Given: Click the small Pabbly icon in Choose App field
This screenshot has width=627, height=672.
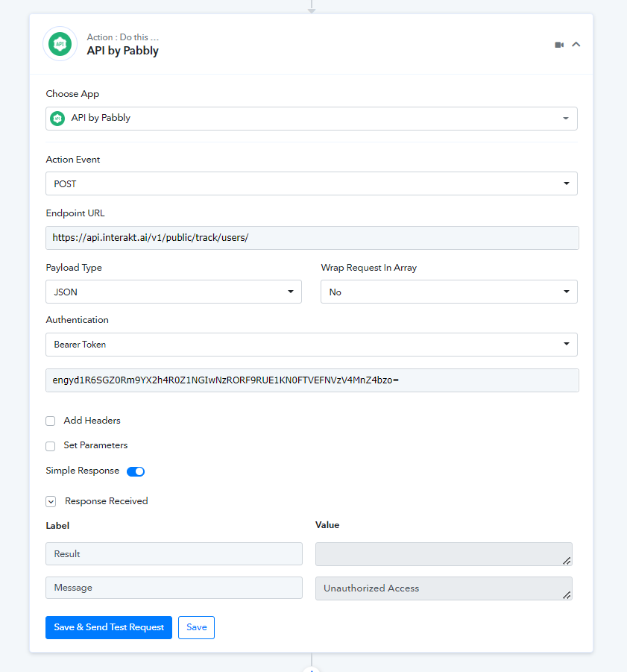Looking at the screenshot, I should point(57,119).
